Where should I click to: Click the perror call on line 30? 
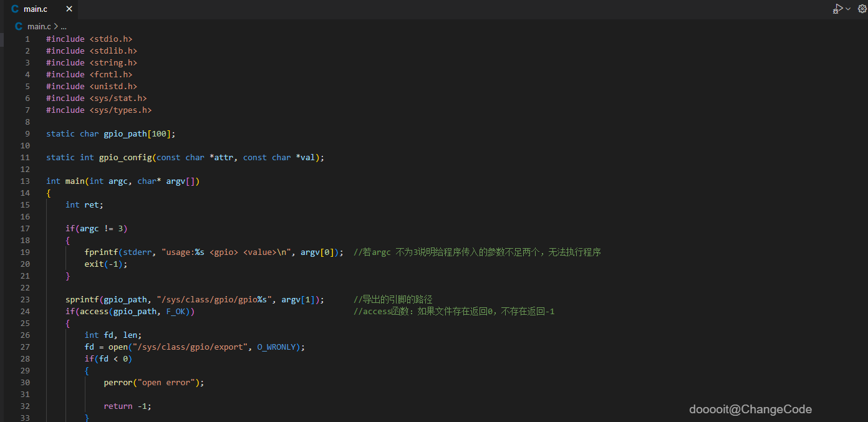(x=118, y=383)
